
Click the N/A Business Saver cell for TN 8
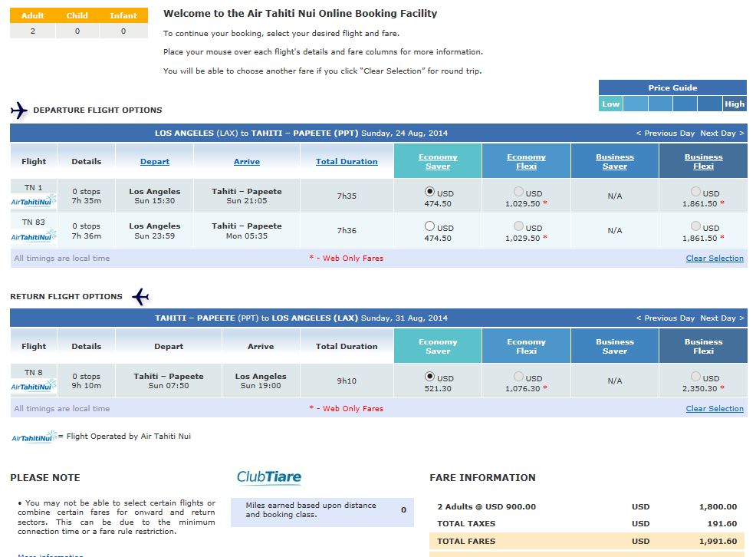(615, 381)
